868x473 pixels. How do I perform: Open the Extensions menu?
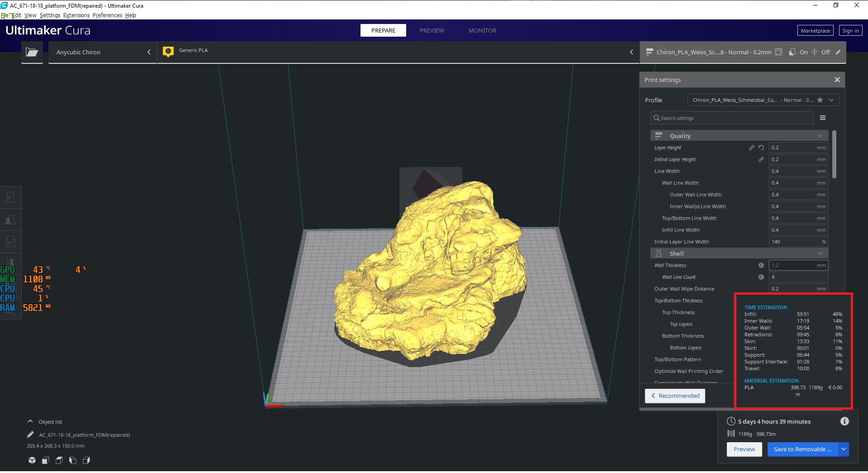(76, 15)
